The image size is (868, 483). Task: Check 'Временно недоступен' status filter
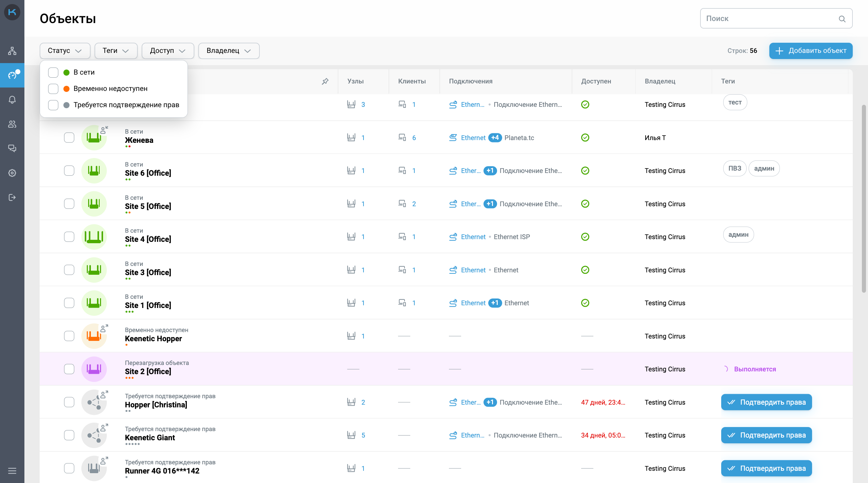pyautogui.click(x=53, y=89)
